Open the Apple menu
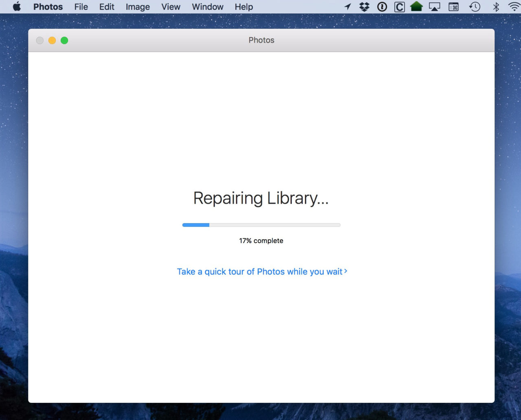The width and height of the screenshot is (521, 420). click(x=17, y=7)
